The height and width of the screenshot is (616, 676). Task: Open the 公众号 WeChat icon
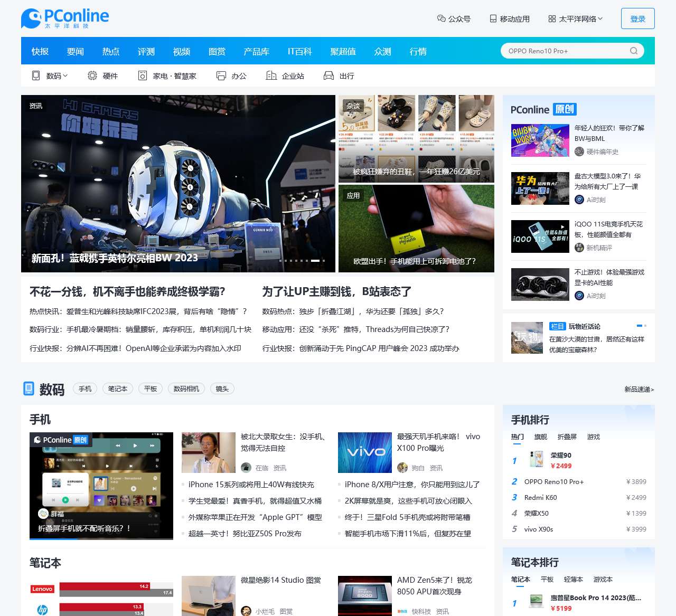click(442, 18)
